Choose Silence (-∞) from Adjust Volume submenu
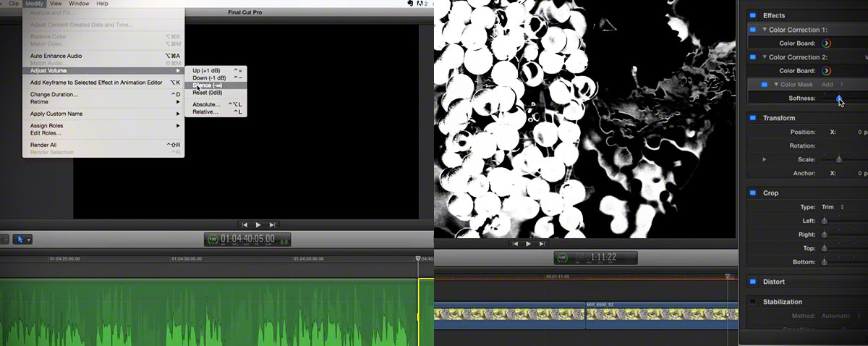This screenshot has width=868, height=346. [216, 85]
